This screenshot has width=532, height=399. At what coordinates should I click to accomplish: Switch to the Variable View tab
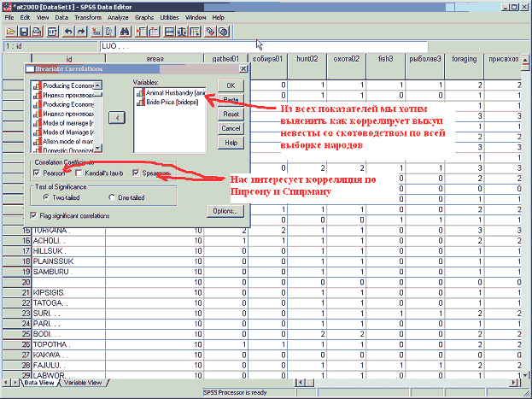click(84, 382)
